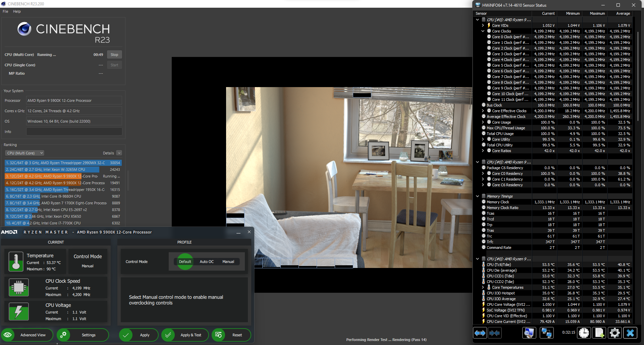
Task: Collapse the Memory Timings group
Action: [477, 196]
